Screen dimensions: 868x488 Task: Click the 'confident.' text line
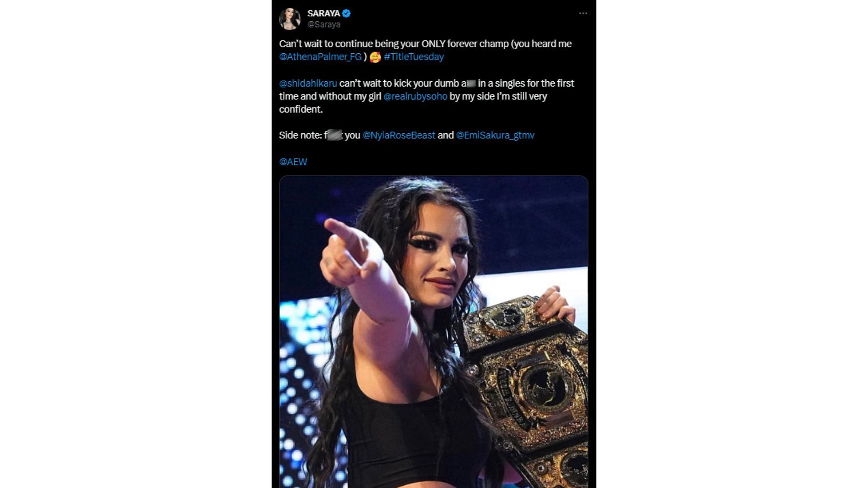pos(301,109)
